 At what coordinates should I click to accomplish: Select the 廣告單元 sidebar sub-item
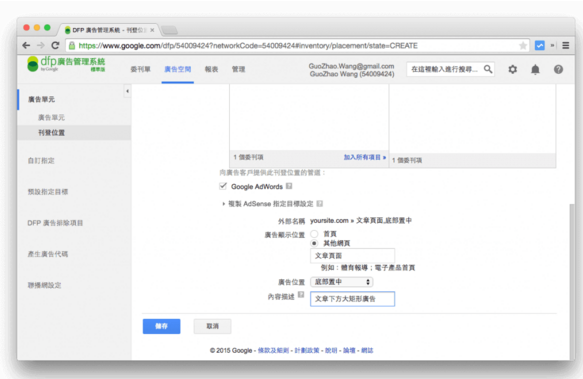point(51,118)
